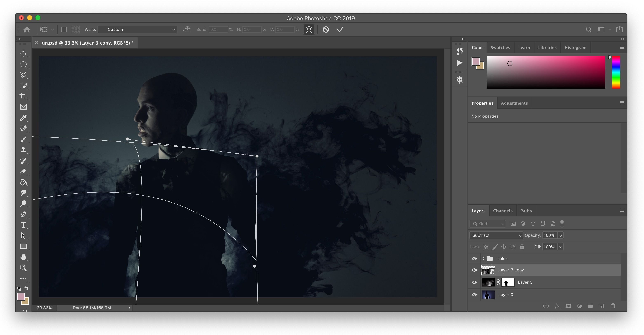Select the Clone Stamp tool
The image size is (644, 335).
click(x=23, y=150)
